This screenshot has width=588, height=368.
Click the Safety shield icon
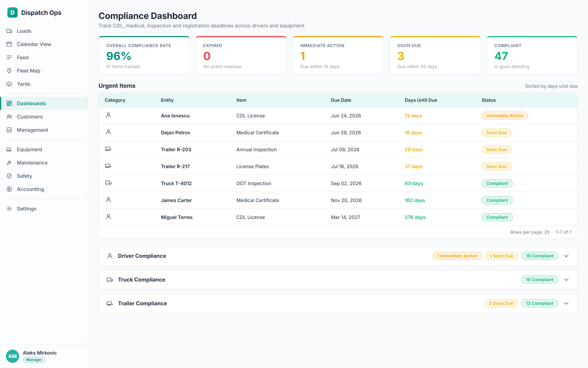pyautogui.click(x=9, y=176)
